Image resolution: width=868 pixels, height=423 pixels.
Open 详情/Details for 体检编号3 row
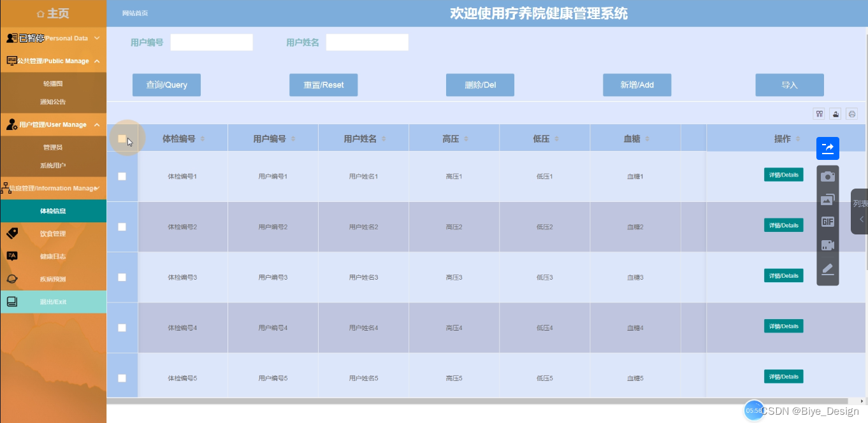pos(783,275)
